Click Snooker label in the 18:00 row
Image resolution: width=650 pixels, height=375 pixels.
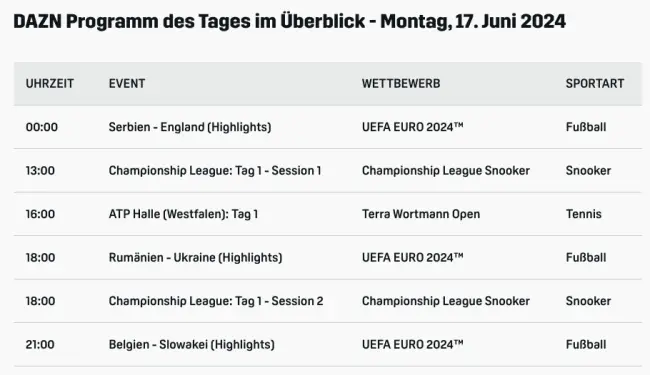588,301
